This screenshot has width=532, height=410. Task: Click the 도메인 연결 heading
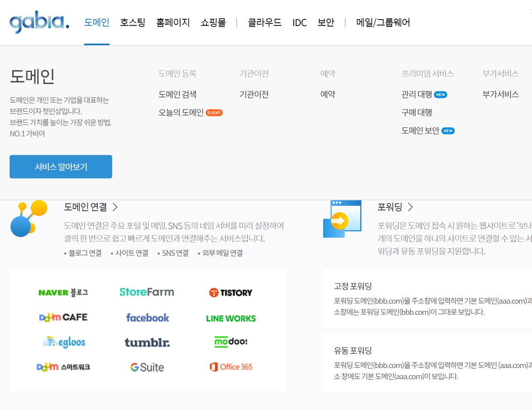pyautogui.click(x=86, y=207)
